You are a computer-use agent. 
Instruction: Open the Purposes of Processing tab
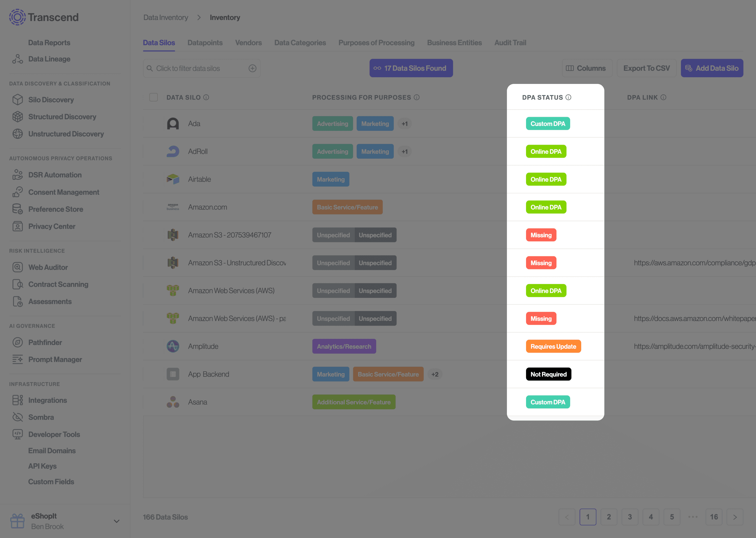click(376, 43)
